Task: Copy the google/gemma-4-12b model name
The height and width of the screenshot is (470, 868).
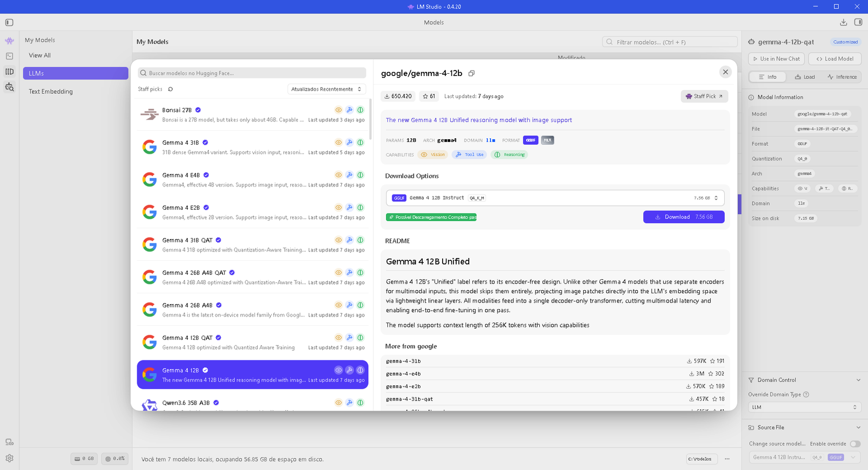Action: pos(471,73)
